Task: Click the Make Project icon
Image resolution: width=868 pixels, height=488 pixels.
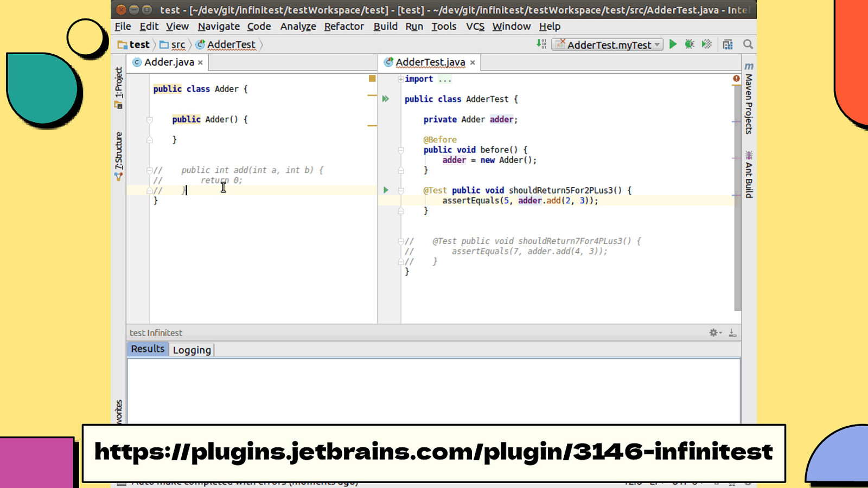Action: tap(541, 44)
